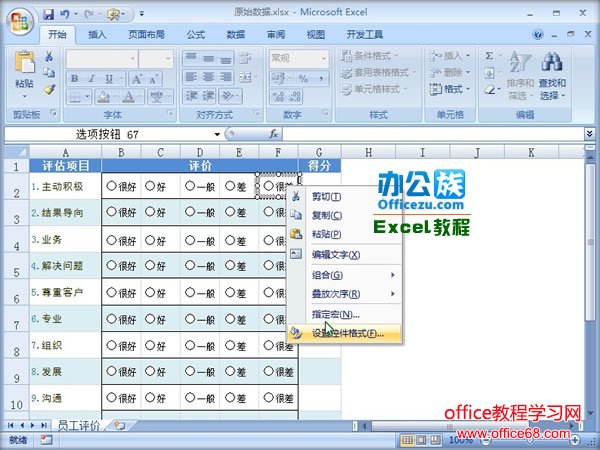Open 套用表格格式 dropdown
600x450 pixels.
[x=378, y=73]
